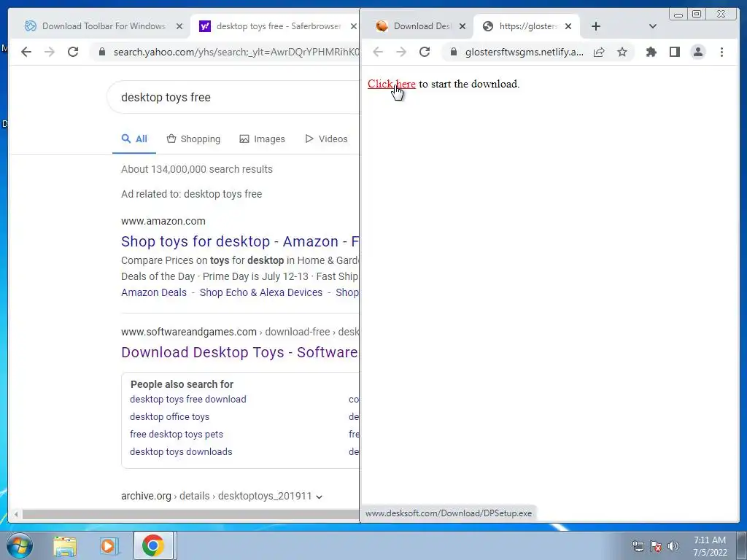Click the Chrome taskbar button
Screen dimensions: 747x560
(153, 545)
